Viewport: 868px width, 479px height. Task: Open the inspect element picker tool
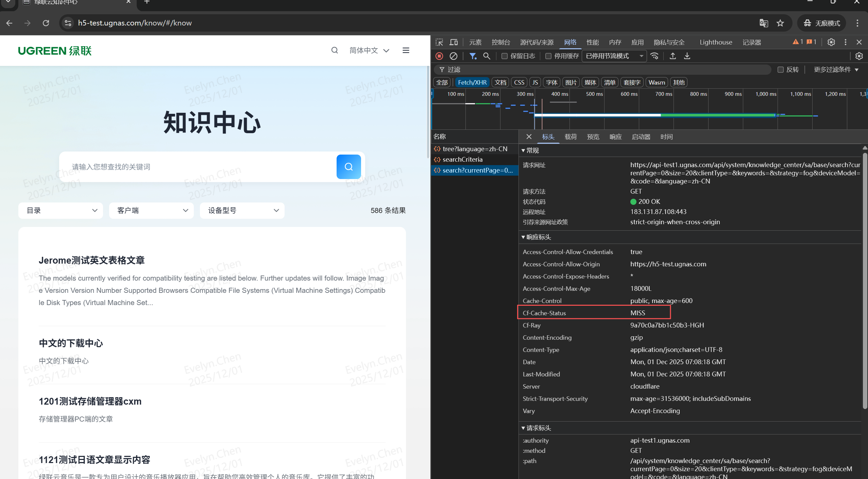coord(439,42)
